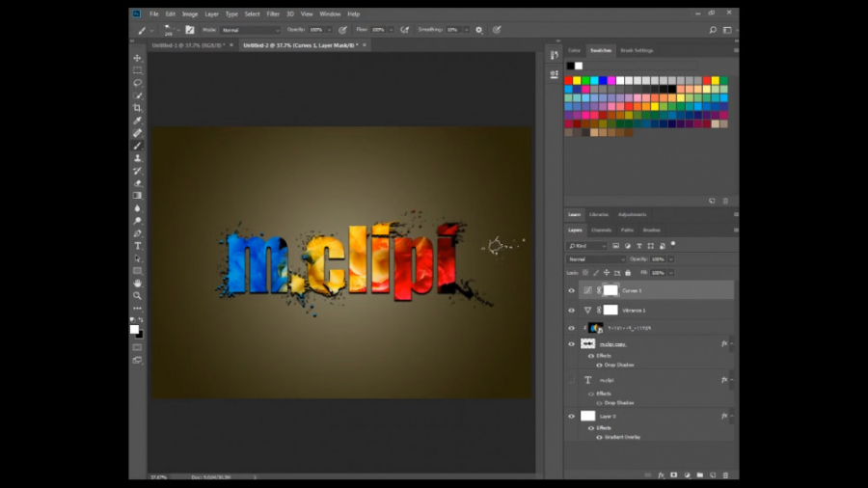
Task: Open the layer blend mode Normal dropdown
Action: click(x=596, y=259)
